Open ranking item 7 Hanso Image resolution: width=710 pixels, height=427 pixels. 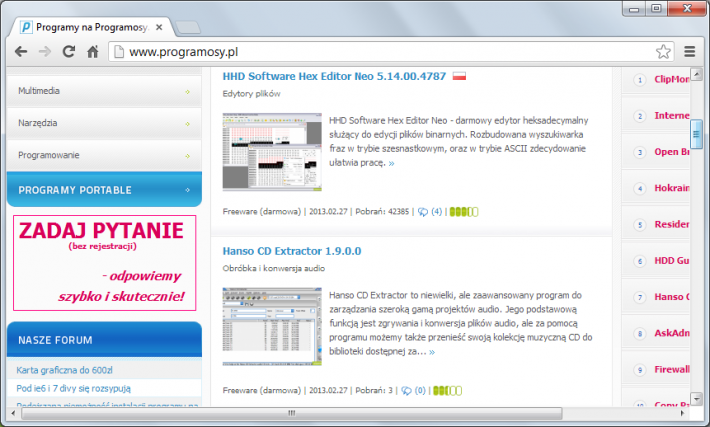tap(672, 297)
